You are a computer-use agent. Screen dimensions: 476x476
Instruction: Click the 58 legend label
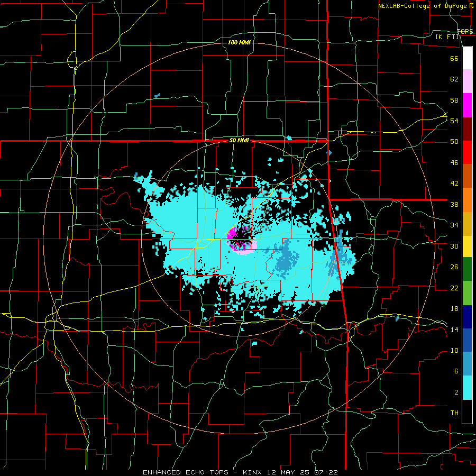click(454, 100)
